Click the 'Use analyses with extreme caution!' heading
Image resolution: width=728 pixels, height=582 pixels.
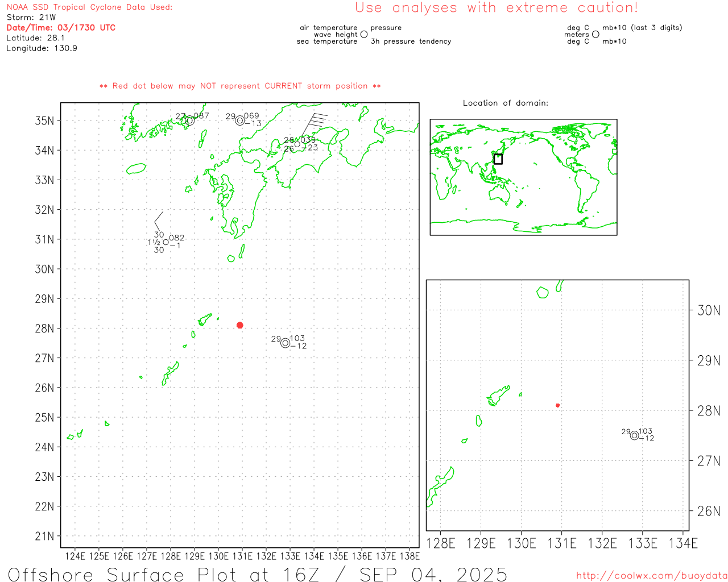497,8
